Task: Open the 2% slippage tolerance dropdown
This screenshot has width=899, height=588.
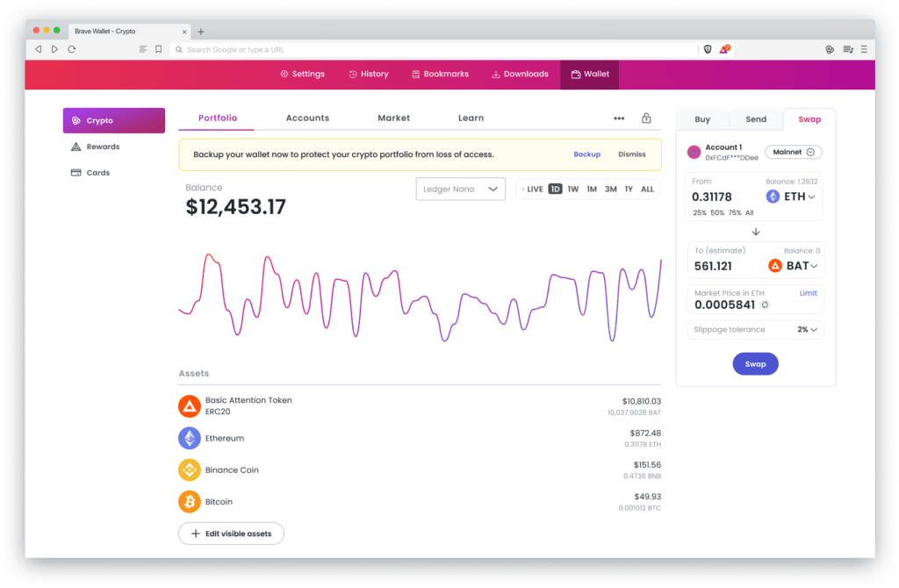Action: [x=808, y=329]
